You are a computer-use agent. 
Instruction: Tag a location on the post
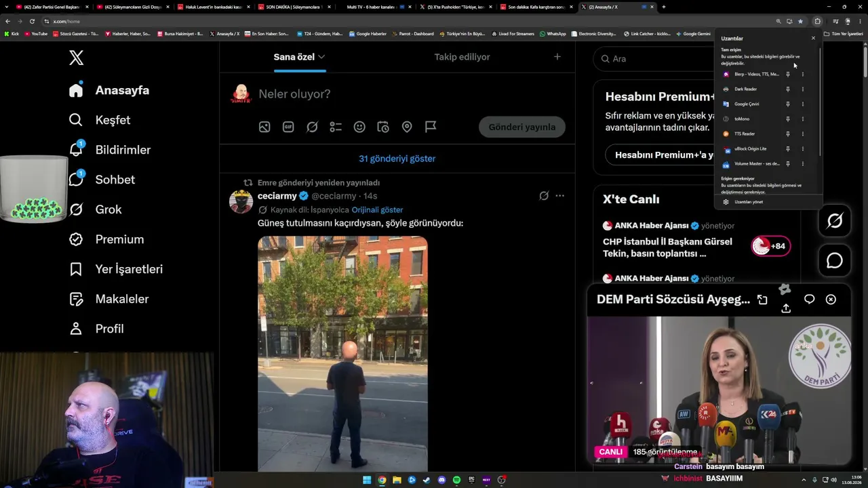coord(407,127)
